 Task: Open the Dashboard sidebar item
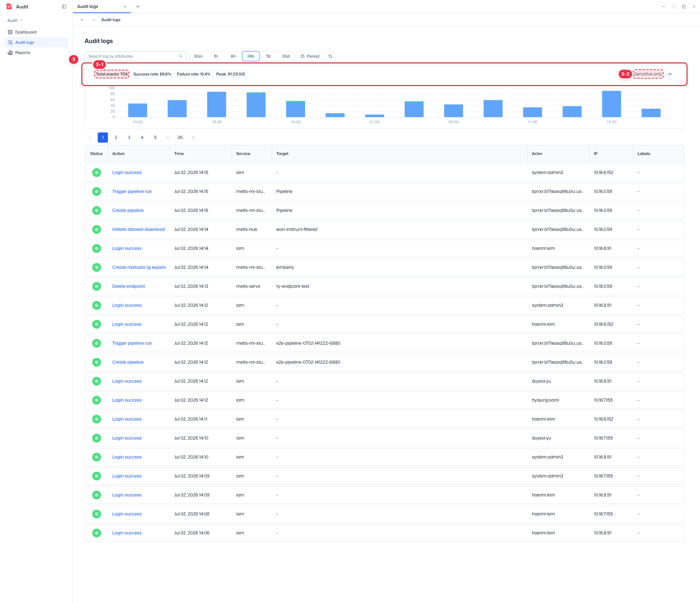click(36, 32)
